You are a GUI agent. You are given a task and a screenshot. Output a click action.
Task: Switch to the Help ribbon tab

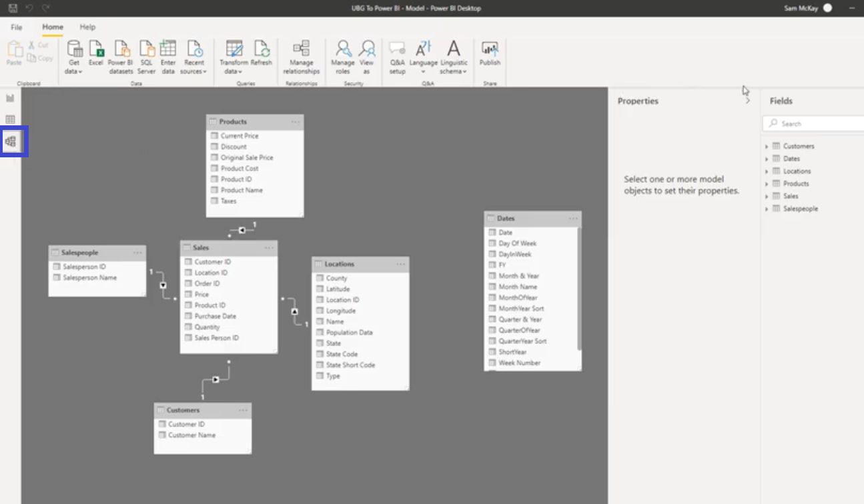87,27
